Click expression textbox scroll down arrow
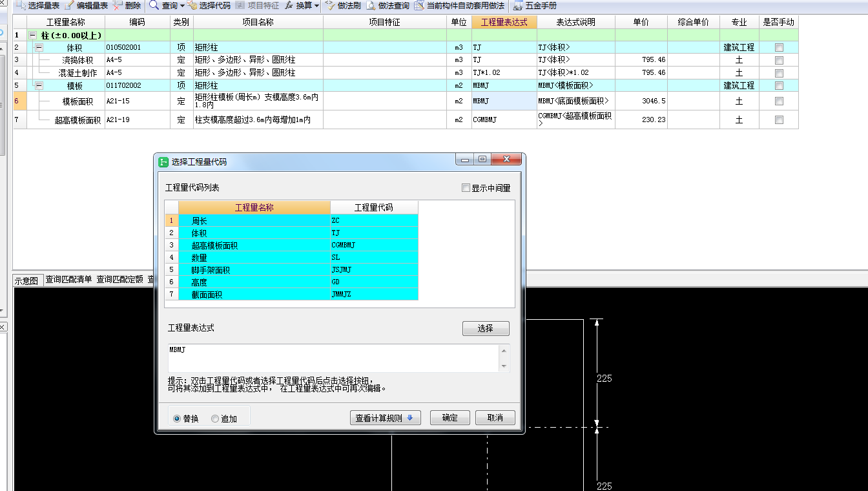 504,366
